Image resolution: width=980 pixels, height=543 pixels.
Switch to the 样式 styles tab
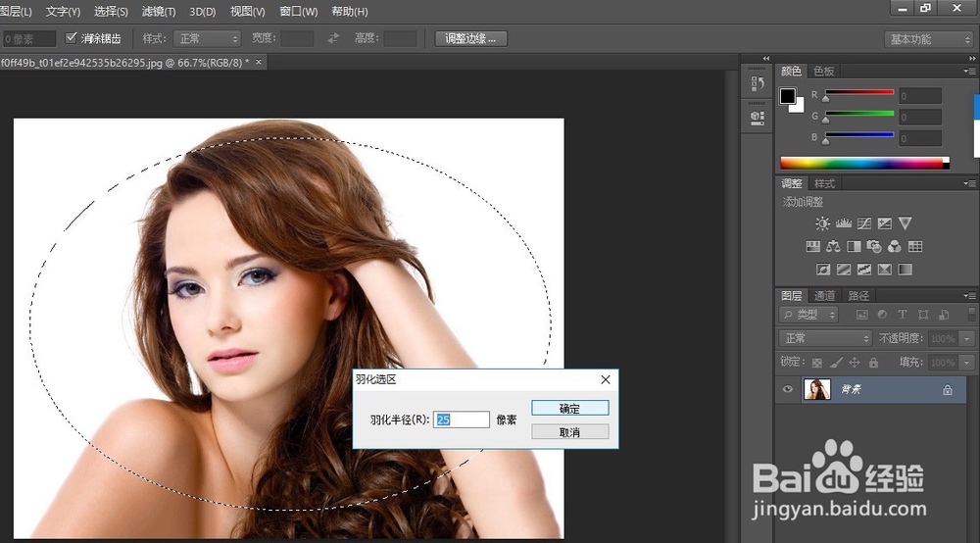point(824,183)
